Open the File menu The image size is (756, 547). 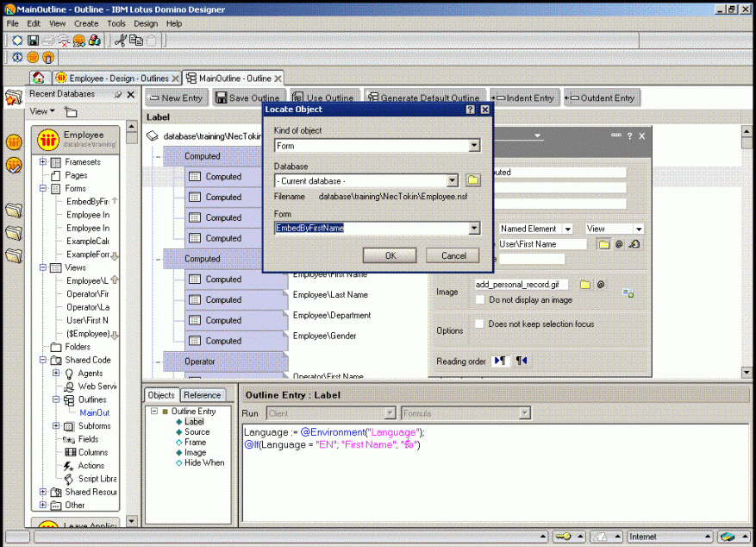13,23
